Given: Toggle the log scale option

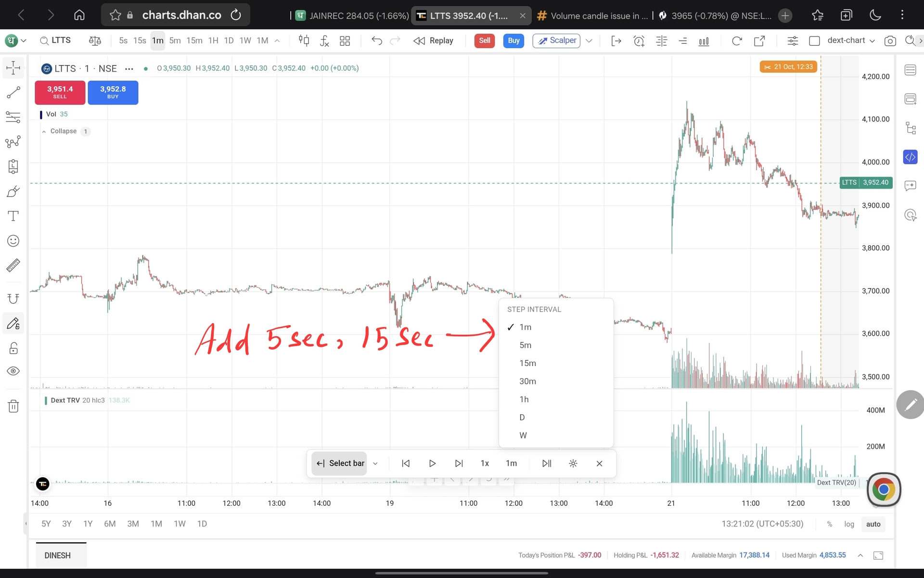Looking at the screenshot, I should click(849, 524).
